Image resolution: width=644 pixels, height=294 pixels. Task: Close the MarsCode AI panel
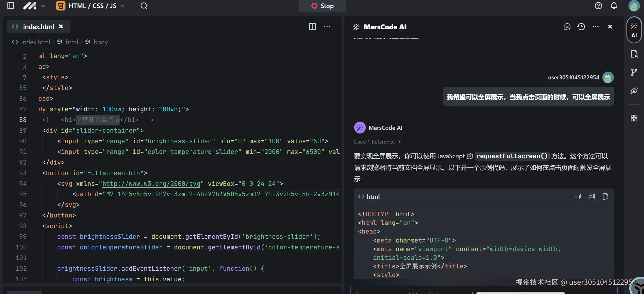click(610, 27)
